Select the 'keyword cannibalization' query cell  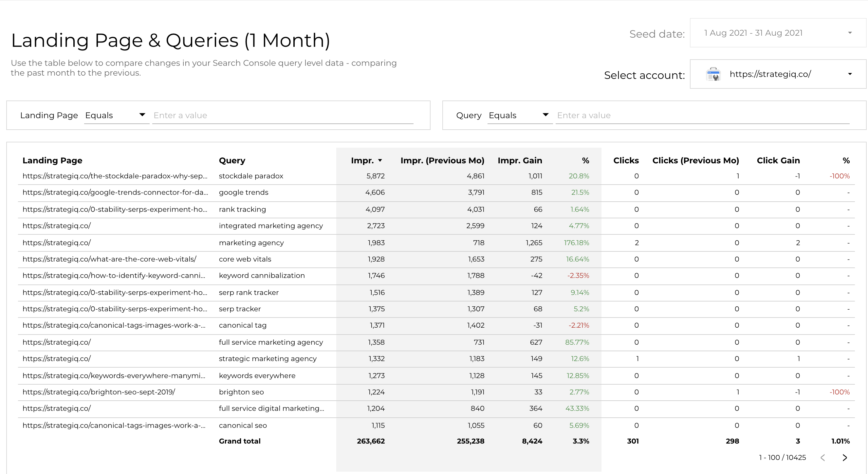tap(262, 275)
